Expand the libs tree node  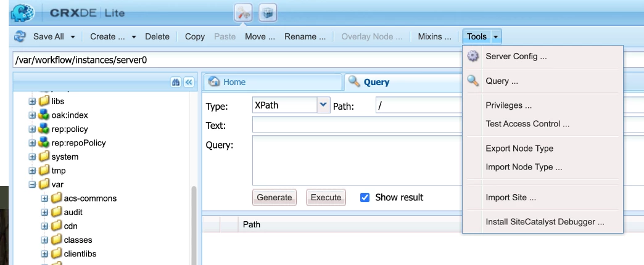click(32, 101)
